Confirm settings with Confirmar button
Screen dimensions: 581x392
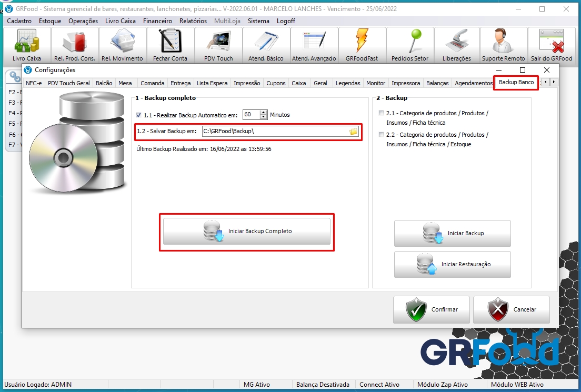(x=432, y=309)
